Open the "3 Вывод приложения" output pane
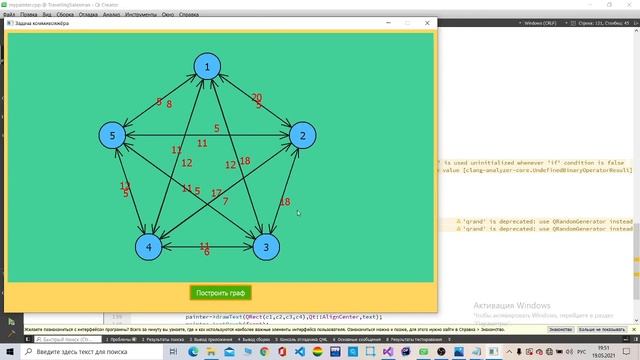640x360 pixels. pyautogui.click(x=211, y=339)
